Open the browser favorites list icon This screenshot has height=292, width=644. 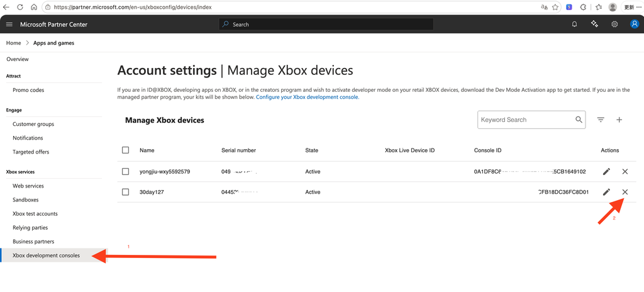[599, 7]
